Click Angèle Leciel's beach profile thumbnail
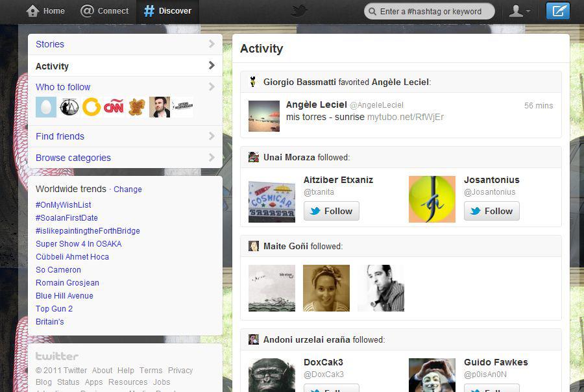Image resolution: width=584 pixels, height=392 pixels. coord(264,116)
